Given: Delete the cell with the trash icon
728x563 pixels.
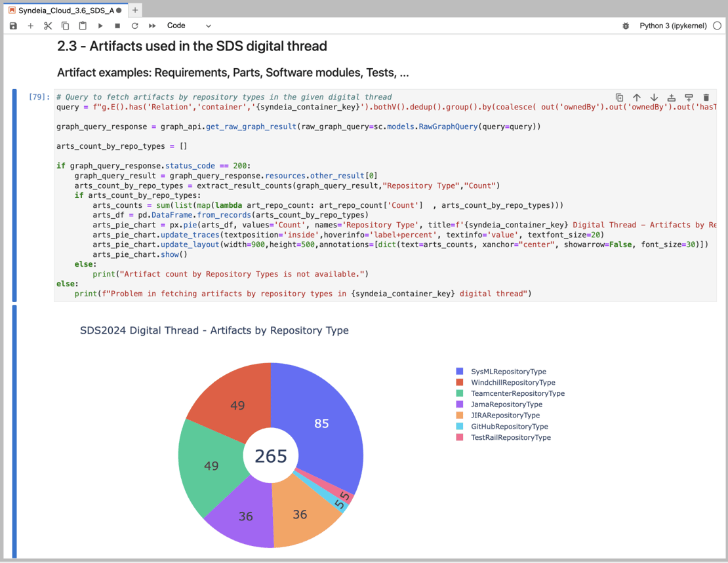Looking at the screenshot, I should (x=706, y=98).
